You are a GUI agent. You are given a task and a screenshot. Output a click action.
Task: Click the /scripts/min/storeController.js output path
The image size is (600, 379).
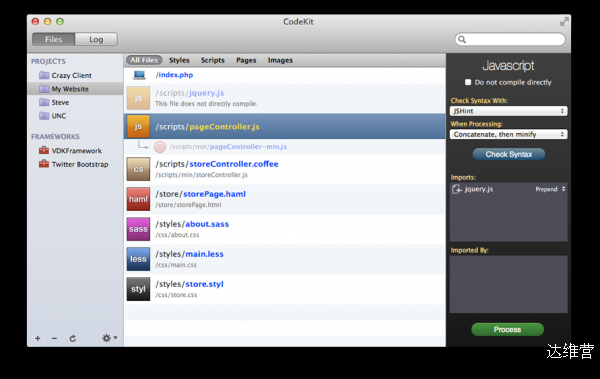tap(201, 175)
